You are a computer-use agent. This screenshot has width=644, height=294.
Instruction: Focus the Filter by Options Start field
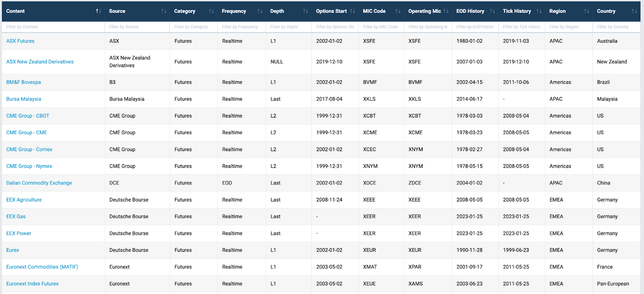click(335, 27)
